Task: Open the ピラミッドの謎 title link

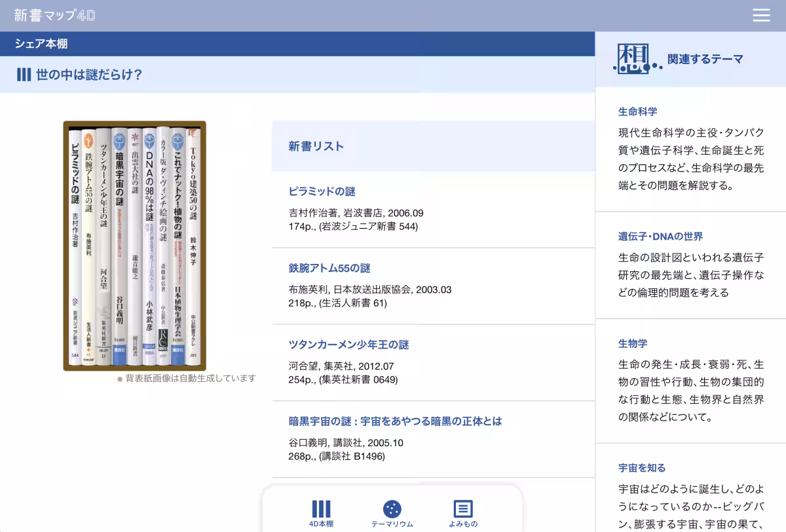Action: point(322,192)
